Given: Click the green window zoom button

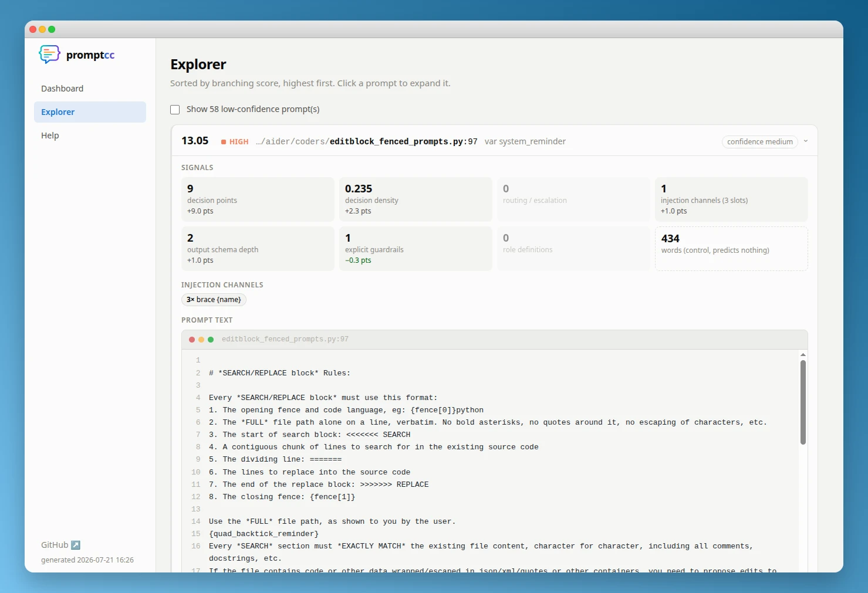Looking at the screenshot, I should tap(52, 29).
